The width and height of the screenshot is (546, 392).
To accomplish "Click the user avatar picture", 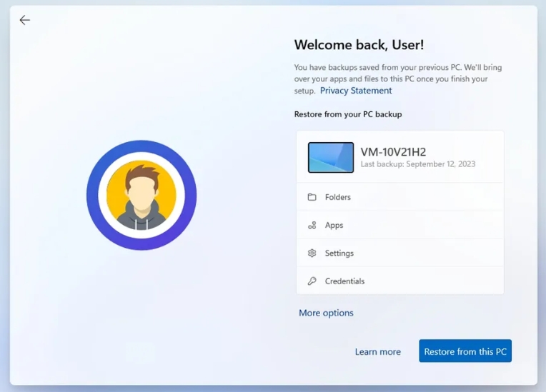I will point(142,195).
